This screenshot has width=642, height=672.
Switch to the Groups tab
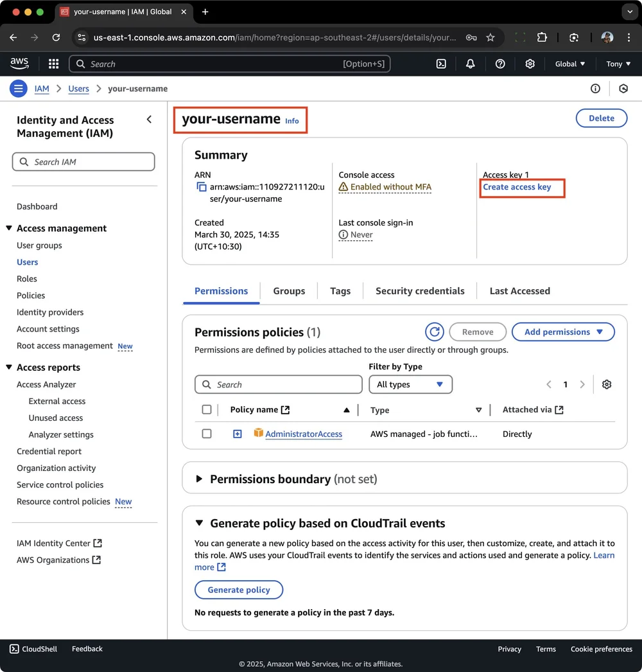pyautogui.click(x=289, y=291)
